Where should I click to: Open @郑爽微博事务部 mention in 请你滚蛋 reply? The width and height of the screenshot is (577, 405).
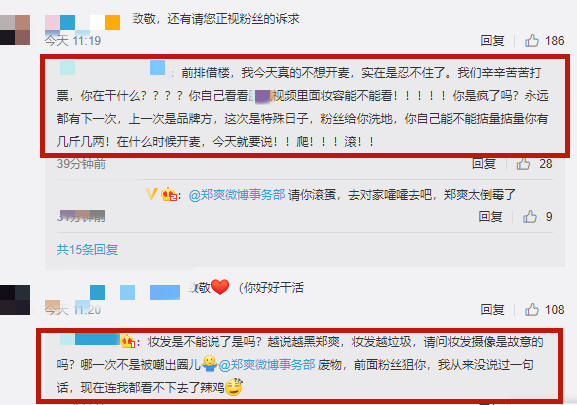point(237,194)
